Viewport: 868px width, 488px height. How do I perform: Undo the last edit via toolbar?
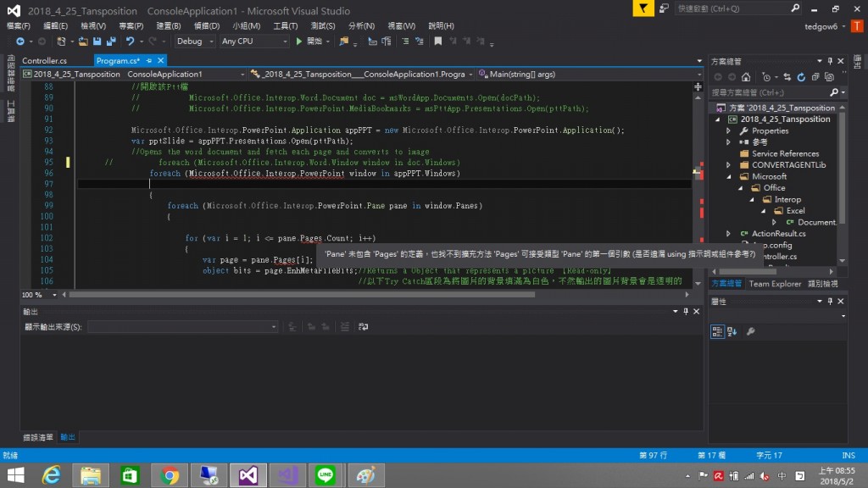130,41
